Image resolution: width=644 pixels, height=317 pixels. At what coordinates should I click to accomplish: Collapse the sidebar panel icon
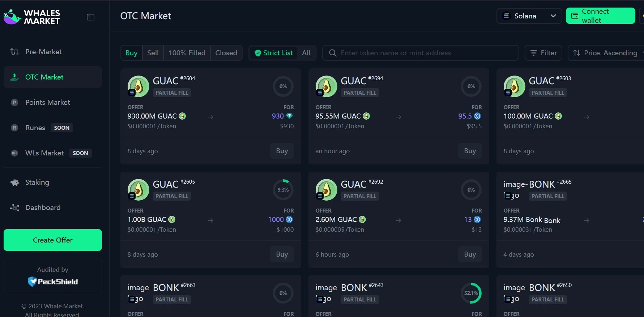coord(91,17)
